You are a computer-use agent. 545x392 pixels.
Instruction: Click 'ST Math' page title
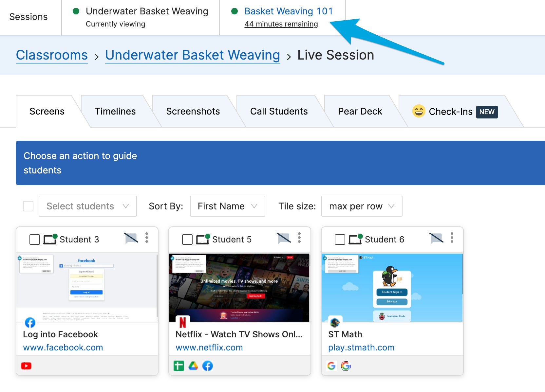point(345,334)
